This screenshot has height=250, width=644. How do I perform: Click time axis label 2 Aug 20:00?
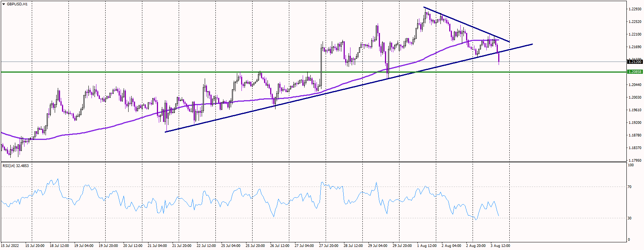[x=476, y=246]
